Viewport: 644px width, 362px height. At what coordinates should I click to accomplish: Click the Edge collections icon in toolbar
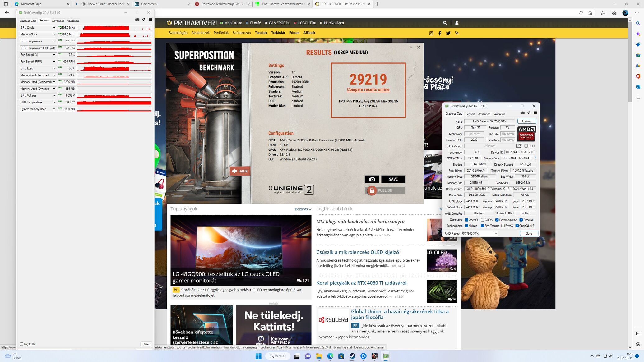pos(614,13)
